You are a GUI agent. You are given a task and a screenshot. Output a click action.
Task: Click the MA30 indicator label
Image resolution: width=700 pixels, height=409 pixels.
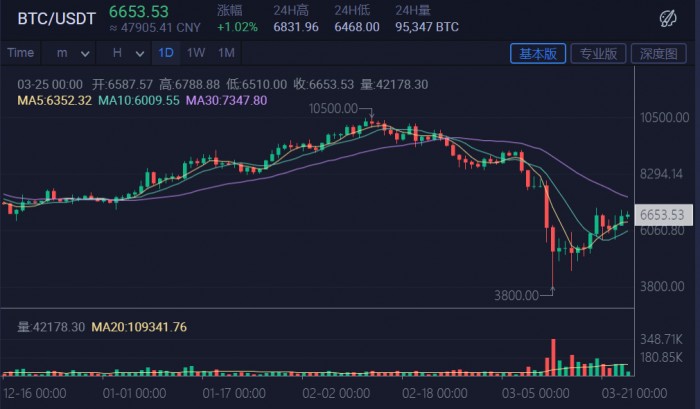[226, 100]
